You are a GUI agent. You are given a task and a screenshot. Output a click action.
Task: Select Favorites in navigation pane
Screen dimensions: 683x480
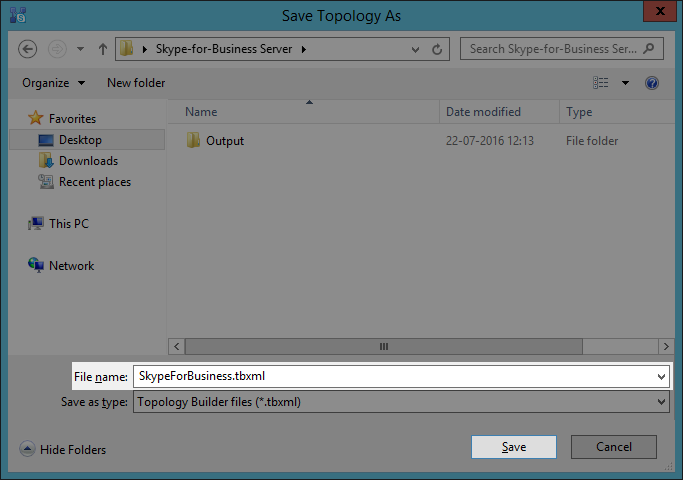[72, 118]
